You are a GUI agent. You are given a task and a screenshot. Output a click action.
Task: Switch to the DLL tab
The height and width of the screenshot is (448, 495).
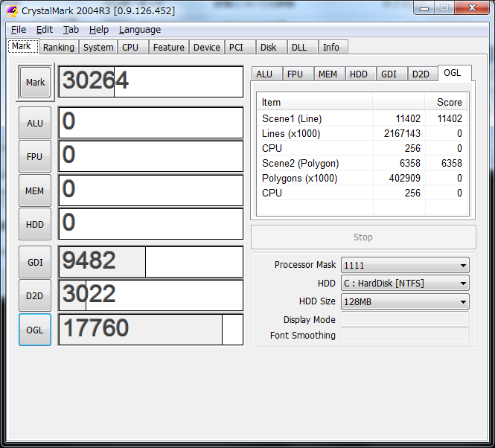tap(302, 48)
